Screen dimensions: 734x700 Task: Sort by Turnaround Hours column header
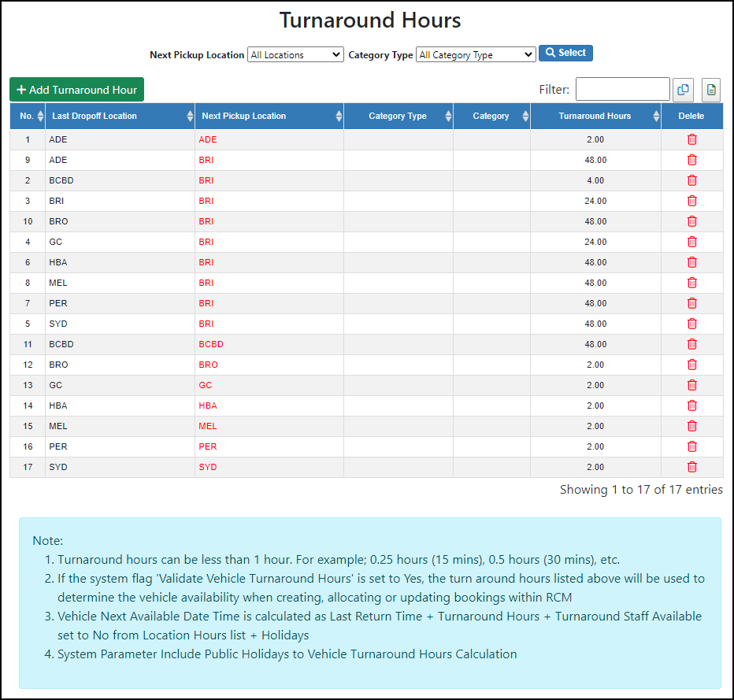595,116
